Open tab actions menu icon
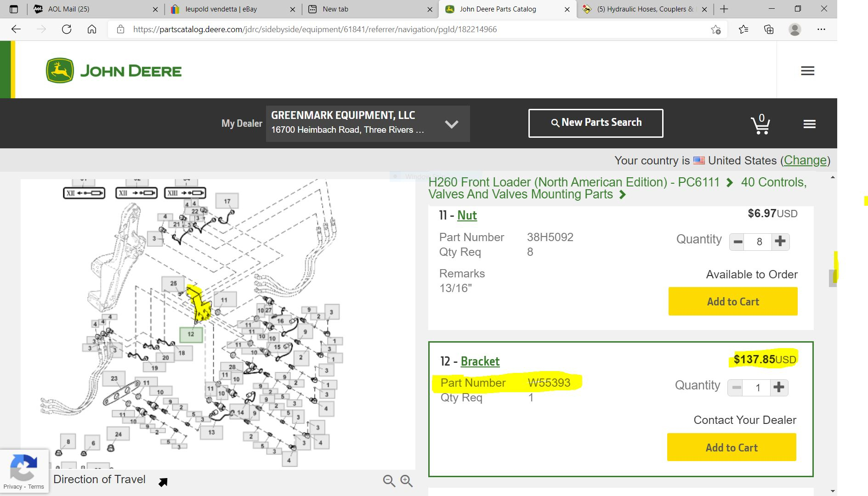 pyautogui.click(x=14, y=9)
